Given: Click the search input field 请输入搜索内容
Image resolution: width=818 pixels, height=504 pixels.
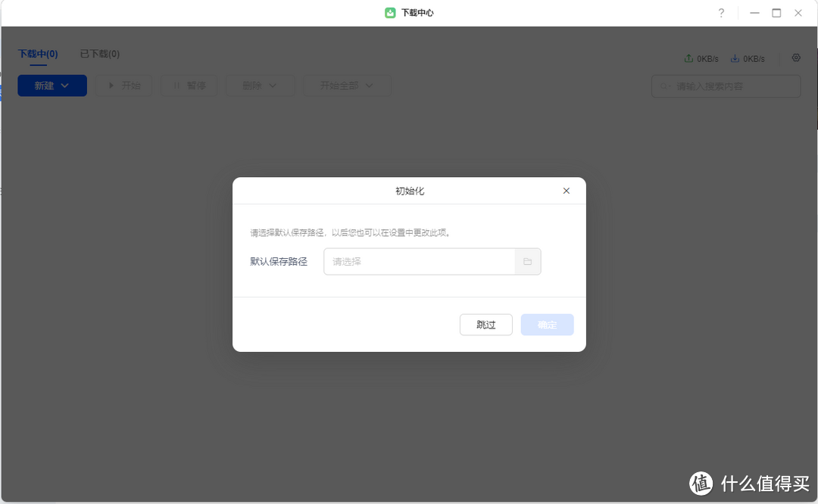Looking at the screenshot, I should tap(726, 86).
